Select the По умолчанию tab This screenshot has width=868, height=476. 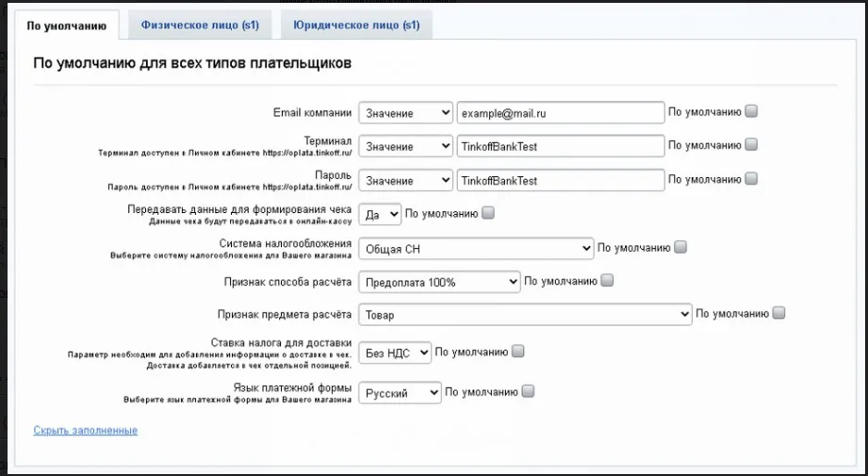click(x=66, y=25)
